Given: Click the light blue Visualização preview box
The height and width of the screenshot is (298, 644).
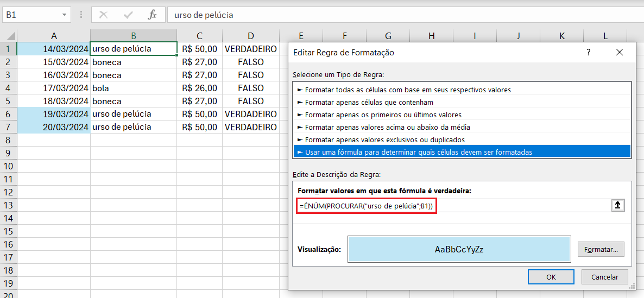Looking at the screenshot, I should 459,249.
